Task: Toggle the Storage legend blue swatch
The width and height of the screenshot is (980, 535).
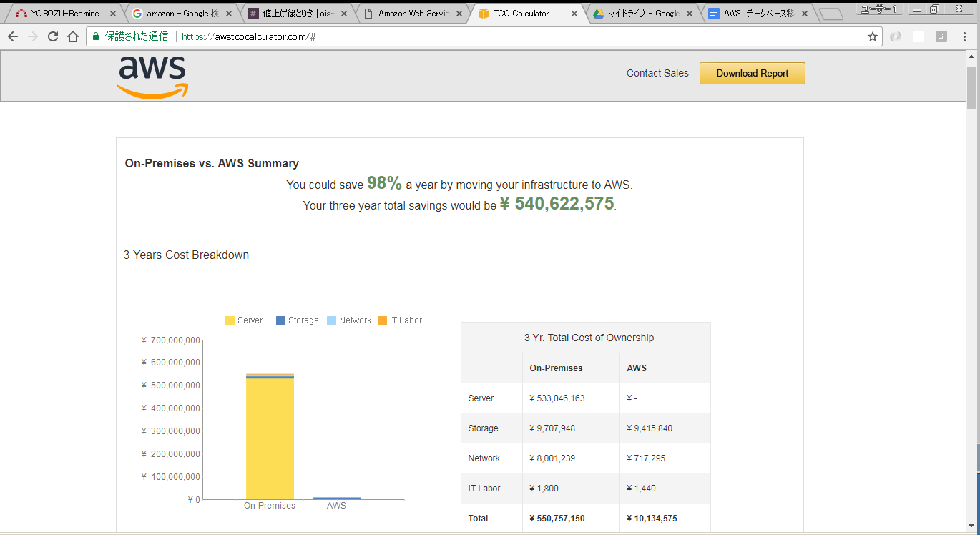Action: [x=280, y=320]
